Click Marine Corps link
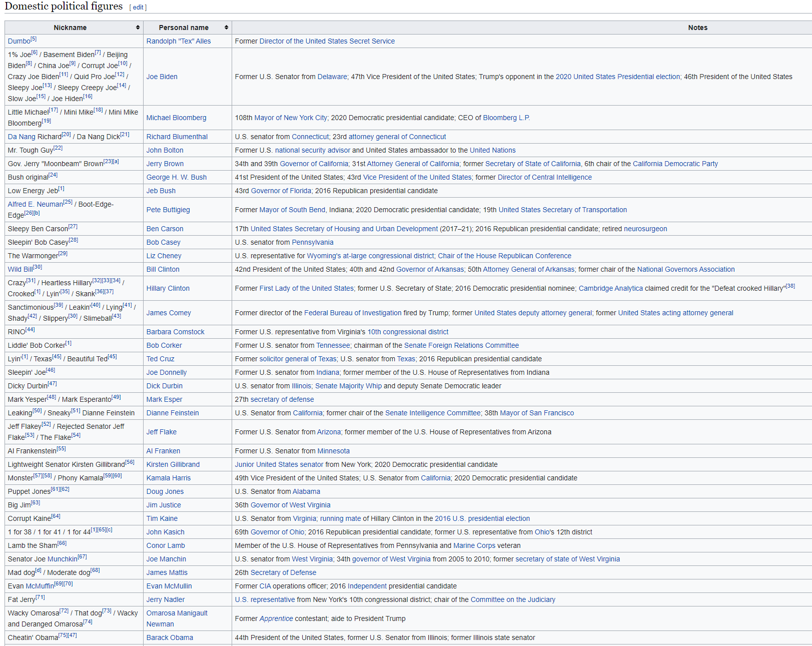 point(474,545)
